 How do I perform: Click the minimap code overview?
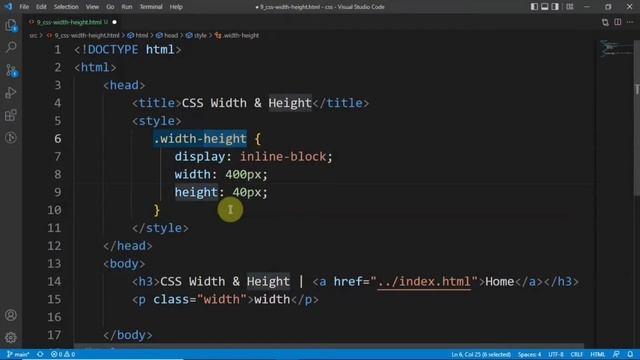[x=616, y=48]
